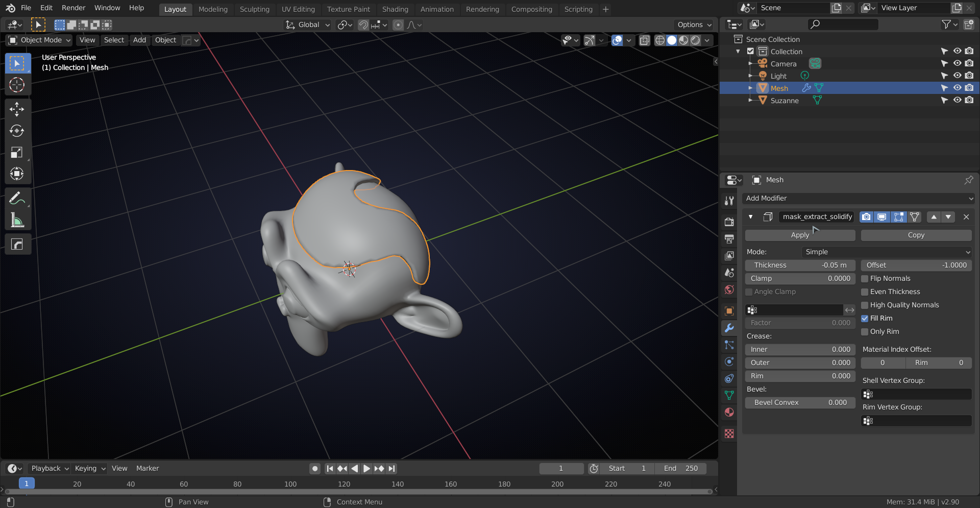This screenshot has height=508, width=980.
Task: Click the Thickness value slider
Action: 800,265
